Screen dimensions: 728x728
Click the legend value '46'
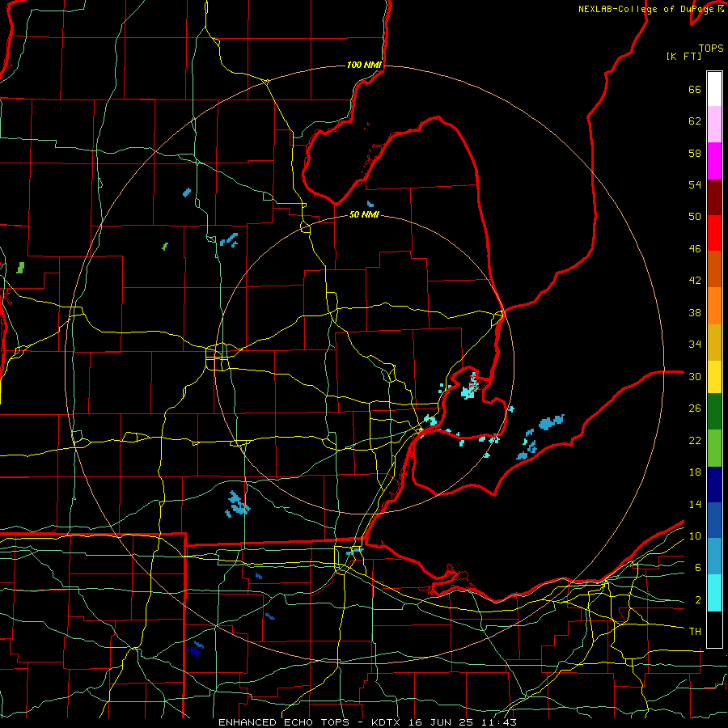click(695, 249)
